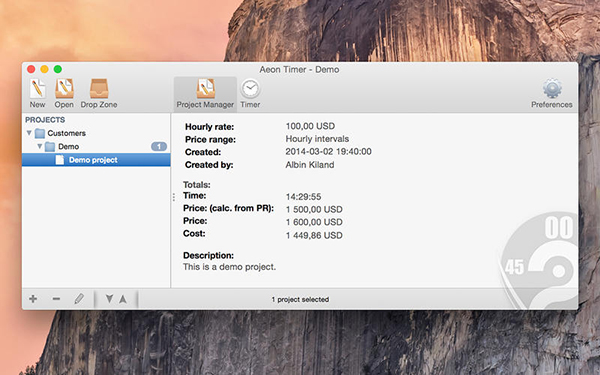600x375 pixels.
Task: Open the Drop Zone tray
Action: tap(99, 93)
